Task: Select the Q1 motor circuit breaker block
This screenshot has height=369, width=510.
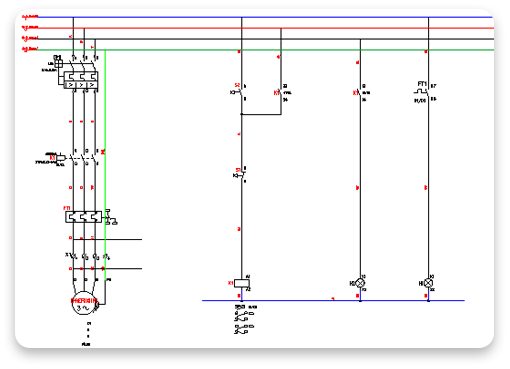Action: 81,80
